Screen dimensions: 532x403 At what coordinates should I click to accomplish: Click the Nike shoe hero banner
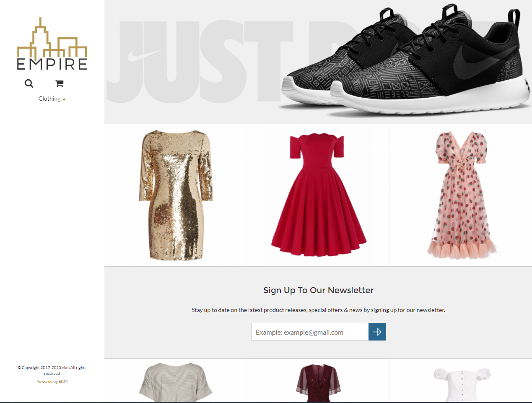tap(318, 62)
